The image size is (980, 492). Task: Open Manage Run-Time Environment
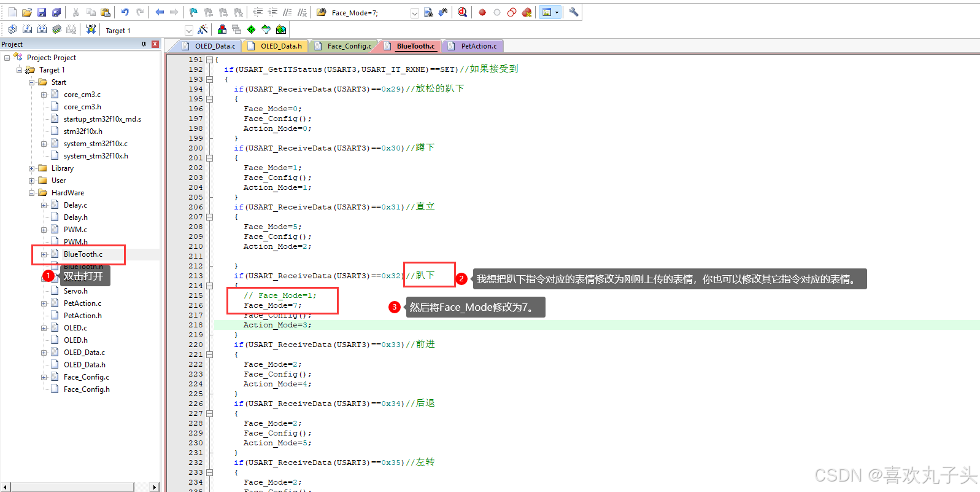coord(252,29)
